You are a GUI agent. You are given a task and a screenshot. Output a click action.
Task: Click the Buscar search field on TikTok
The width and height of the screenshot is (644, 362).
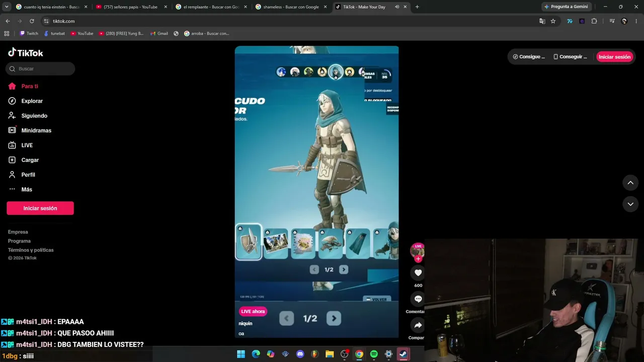41,69
